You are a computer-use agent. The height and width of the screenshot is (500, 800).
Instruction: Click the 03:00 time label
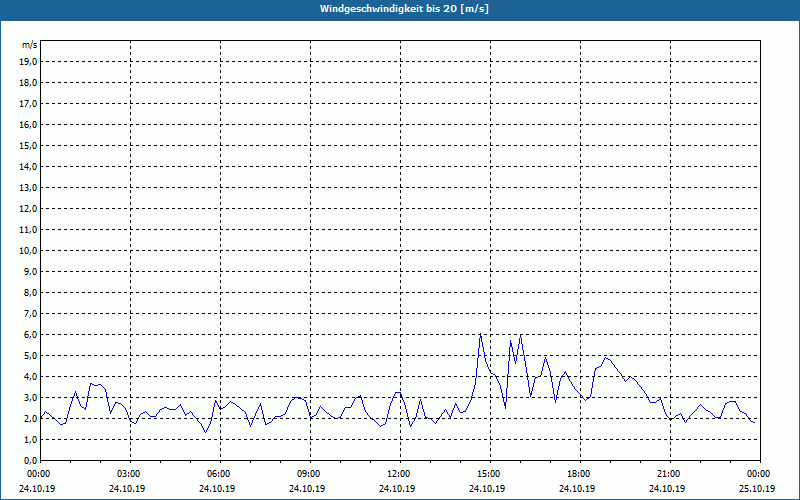[x=130, y=474]
